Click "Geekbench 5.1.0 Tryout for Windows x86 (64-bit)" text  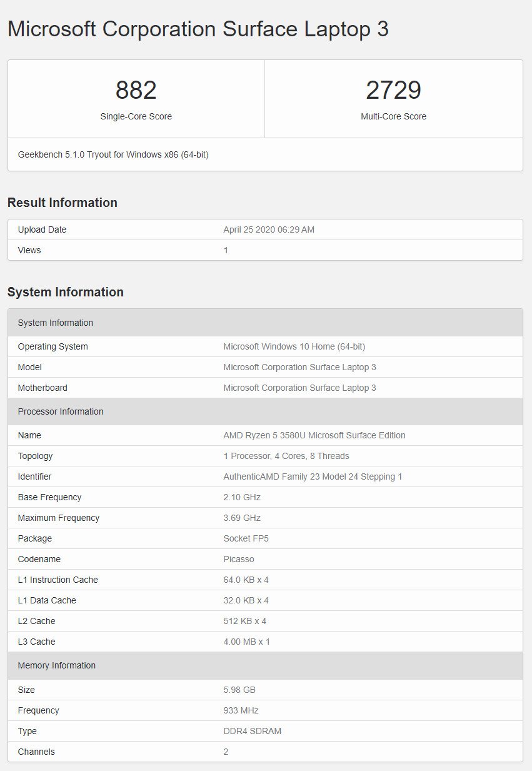(x=113, y=154)
